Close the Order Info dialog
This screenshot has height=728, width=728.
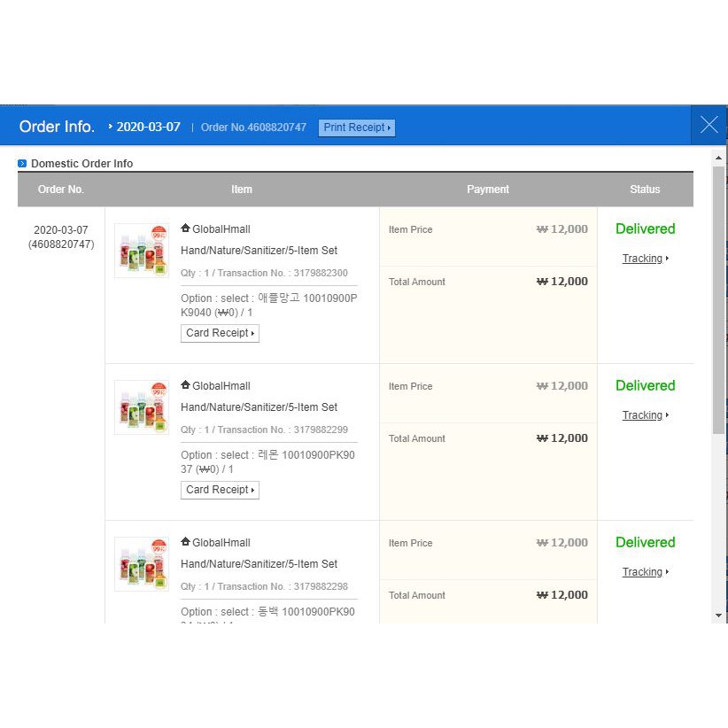click(709, 126)
